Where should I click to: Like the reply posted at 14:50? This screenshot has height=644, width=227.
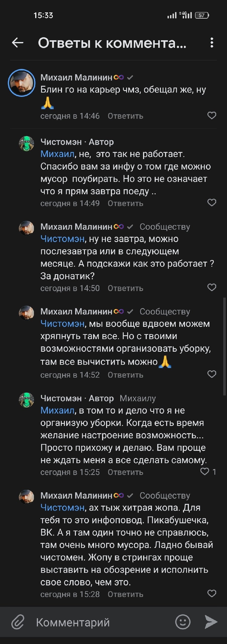(x=212, y=287)
